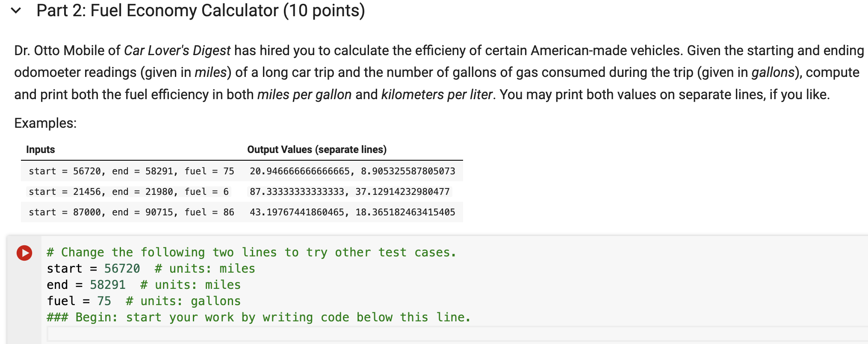Click the '### Begin' marker comment
The image size is (868, 344).
click(258, 317)
